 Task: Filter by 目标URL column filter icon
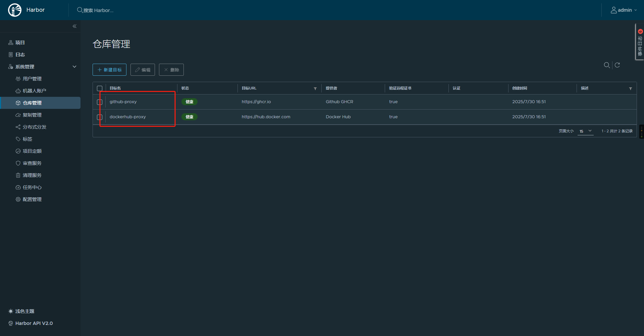(x=315, y=88)
